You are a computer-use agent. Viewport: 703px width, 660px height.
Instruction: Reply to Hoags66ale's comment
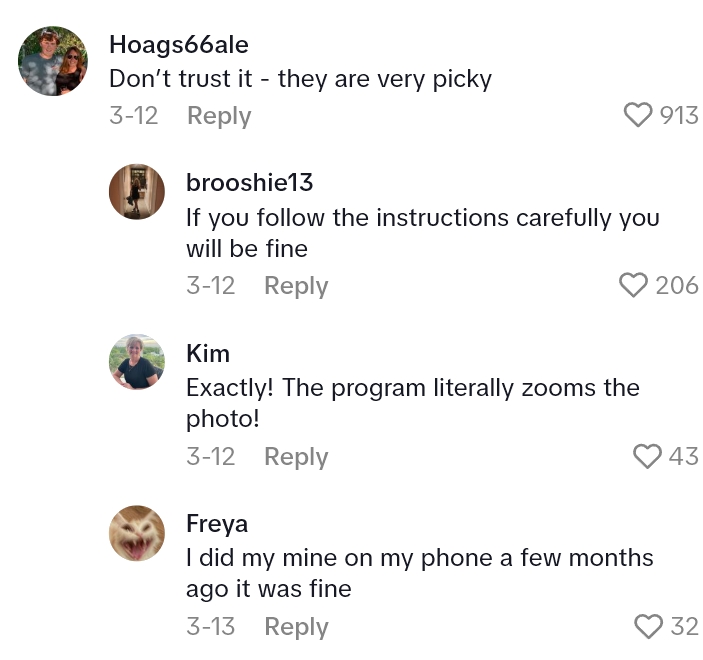[219, 116]
